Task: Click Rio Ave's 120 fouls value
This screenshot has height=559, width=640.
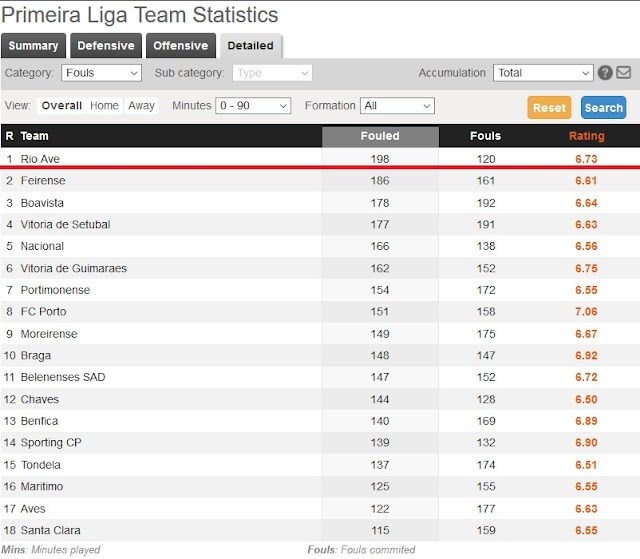Action: click(486, 159)
